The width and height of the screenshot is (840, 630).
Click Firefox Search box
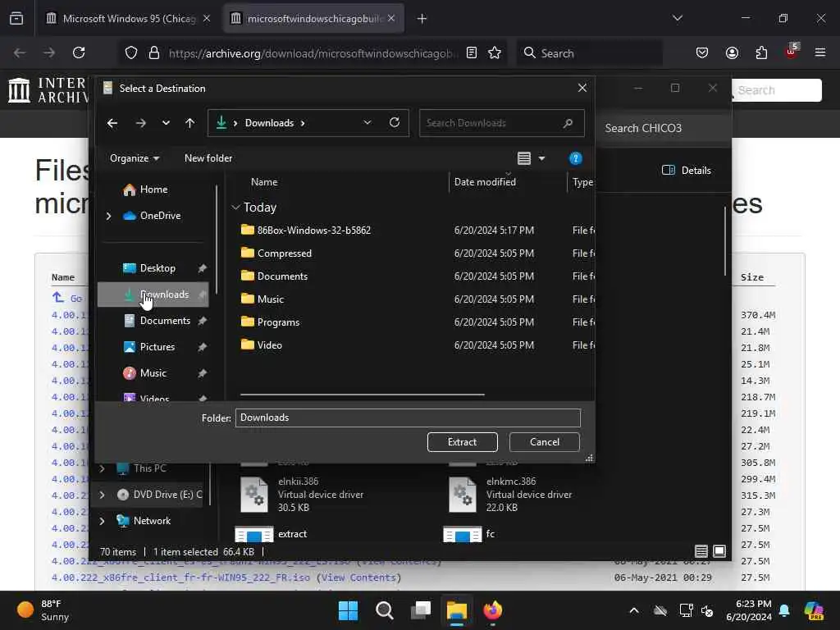(x=589, y=53)
